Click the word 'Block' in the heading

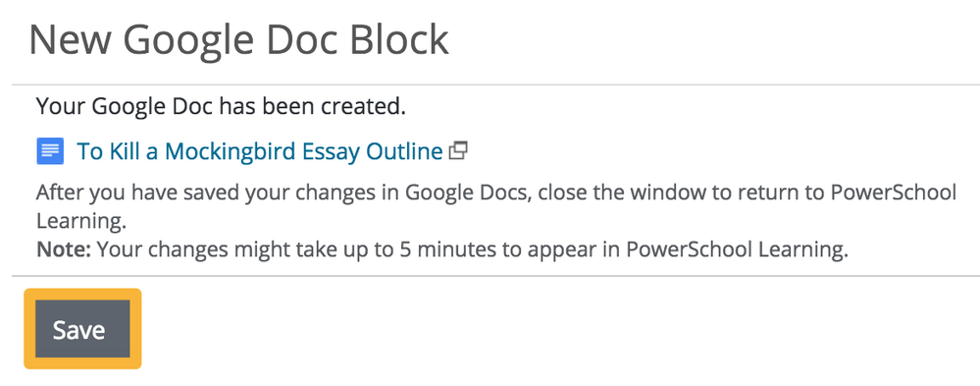point(398,40)
